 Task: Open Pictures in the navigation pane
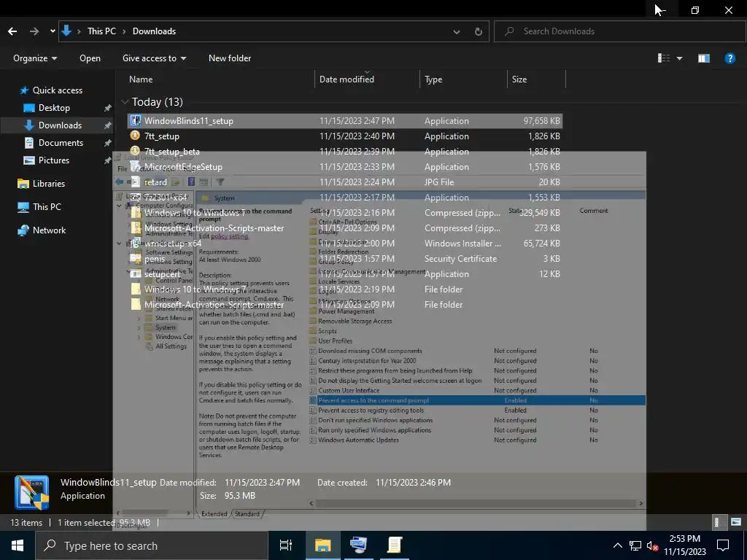coord(54,160)
